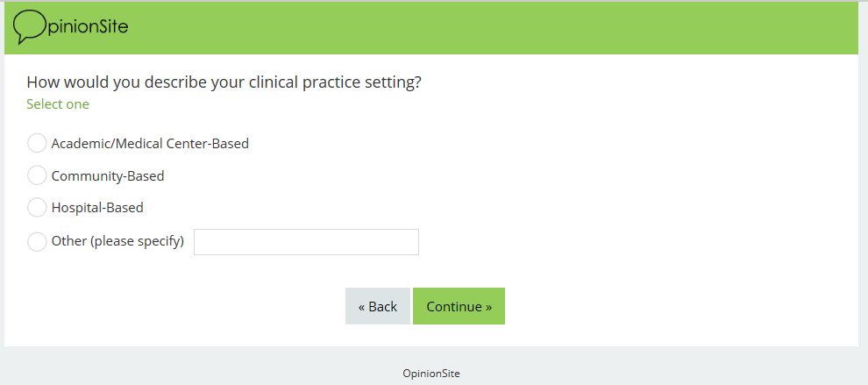Click the Academic/Medical Center-Based label text
This screenshot has width=868, height=385.
150,143
